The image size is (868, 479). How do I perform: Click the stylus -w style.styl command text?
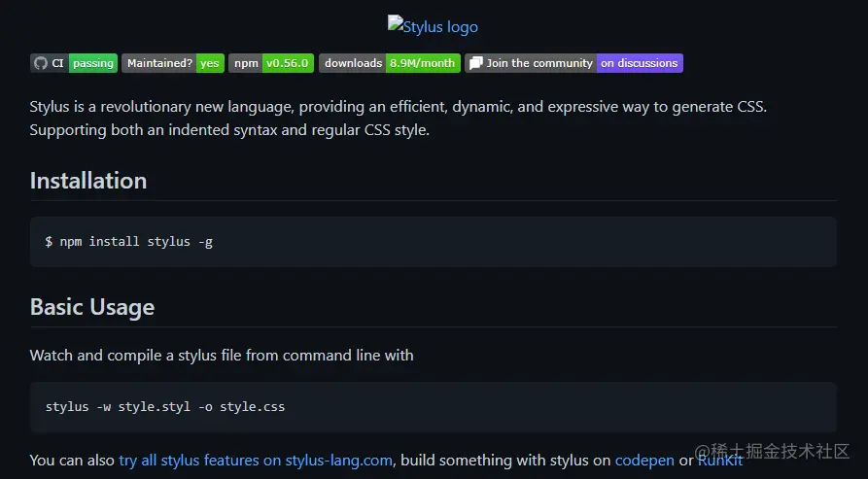[165, 406]
